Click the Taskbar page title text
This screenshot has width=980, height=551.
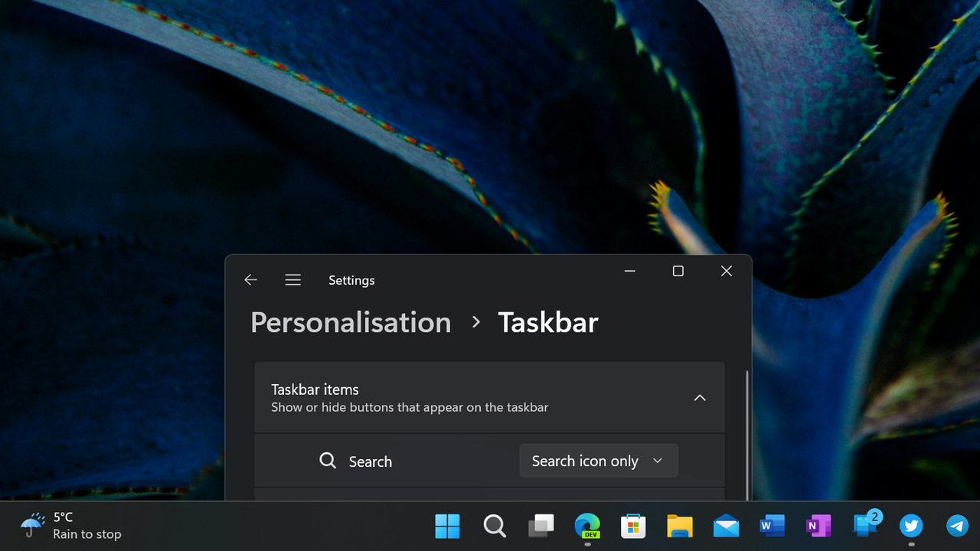click(548, 322)
